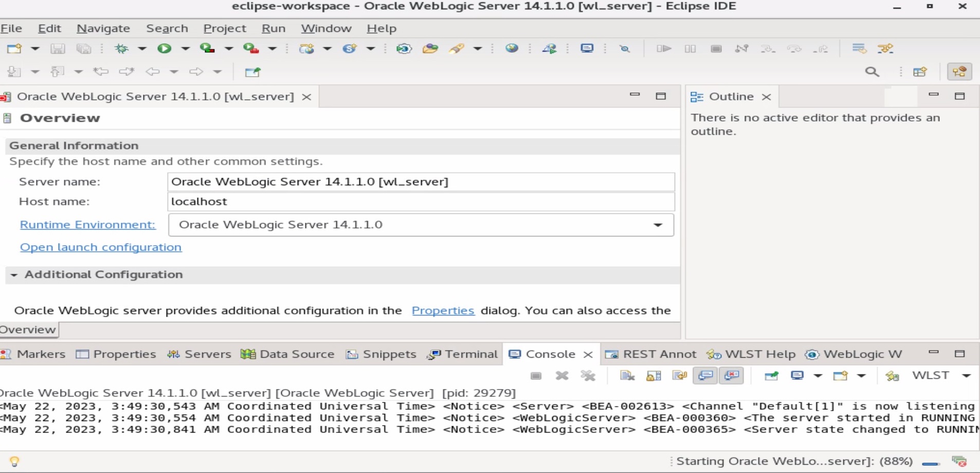Click the search magnifier icon in toolbar

pos(872,72)
